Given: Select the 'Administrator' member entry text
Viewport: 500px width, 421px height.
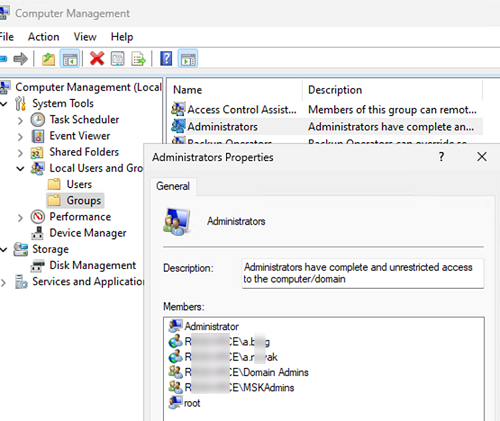Looking at the screenshot, I should (212, 326).
